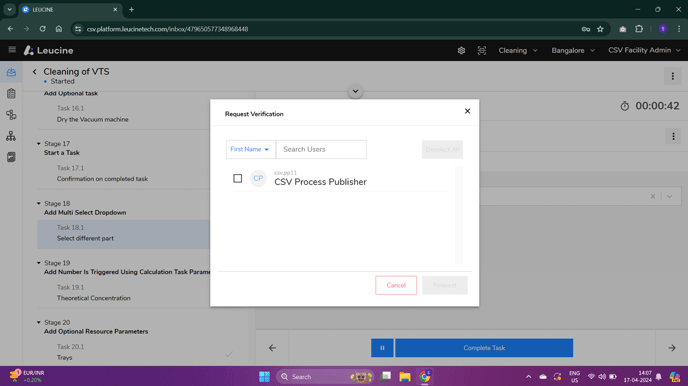Image resolution: width=688 pixels, height=386 pixels.
Task: Open the clipboard checklist sidebar icon
Action: [11, 93]
